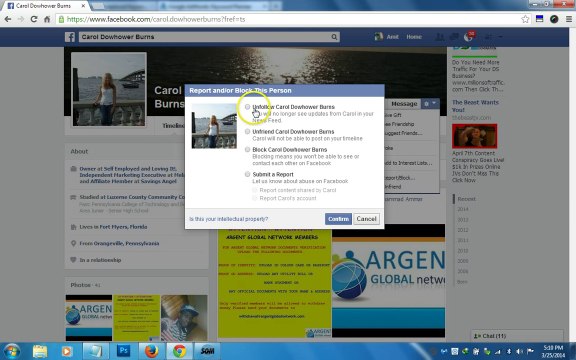Jump to 2012 in the timeline navigator

pos(463,230)
